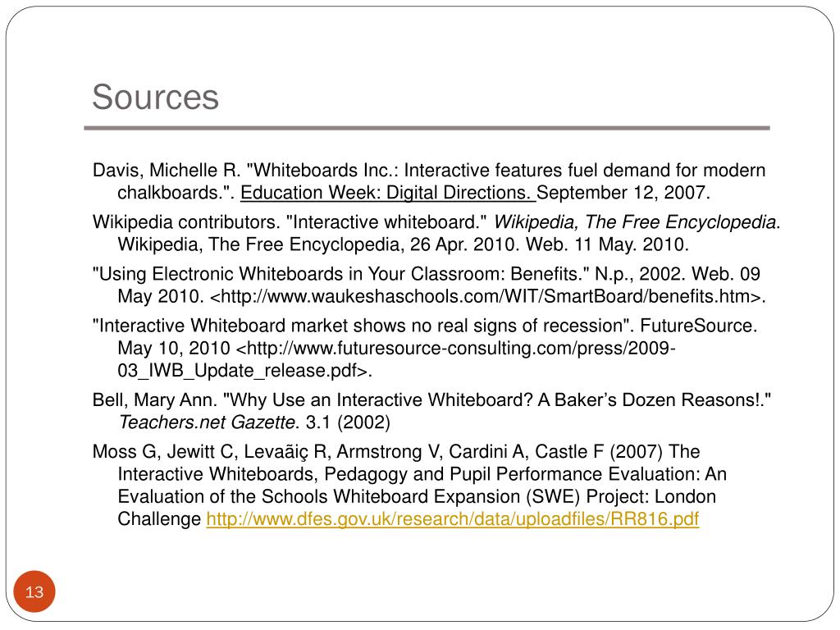Click the FutureSource. publisher name

[x=699, y=326]
